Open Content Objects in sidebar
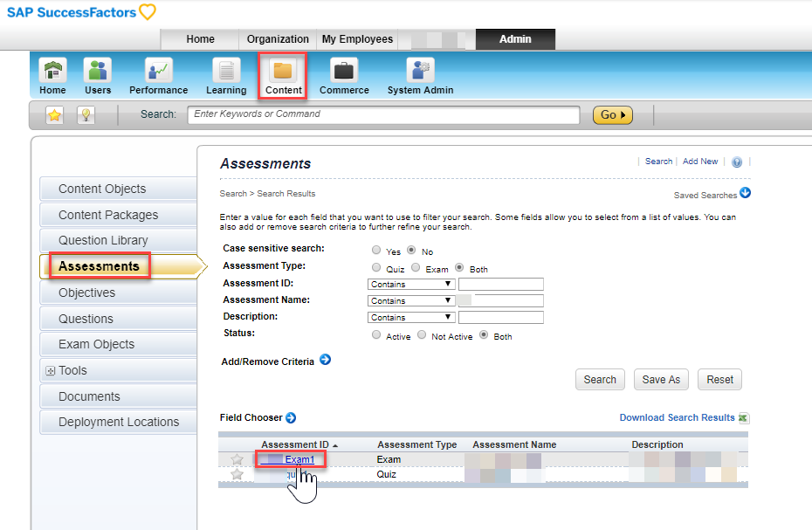812x530 pixels. [119, 189]
